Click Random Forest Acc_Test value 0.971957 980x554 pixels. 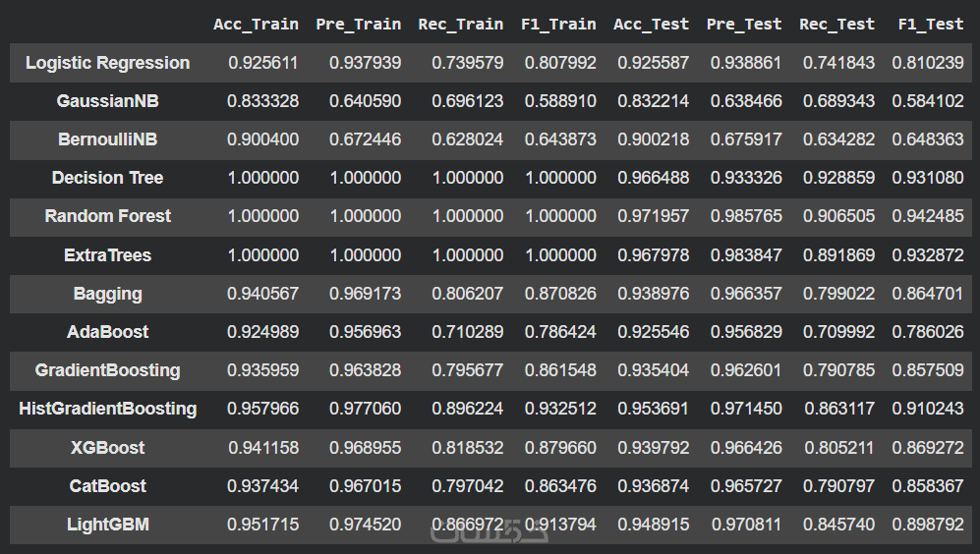pyautogui.click(x=653, y=216)
